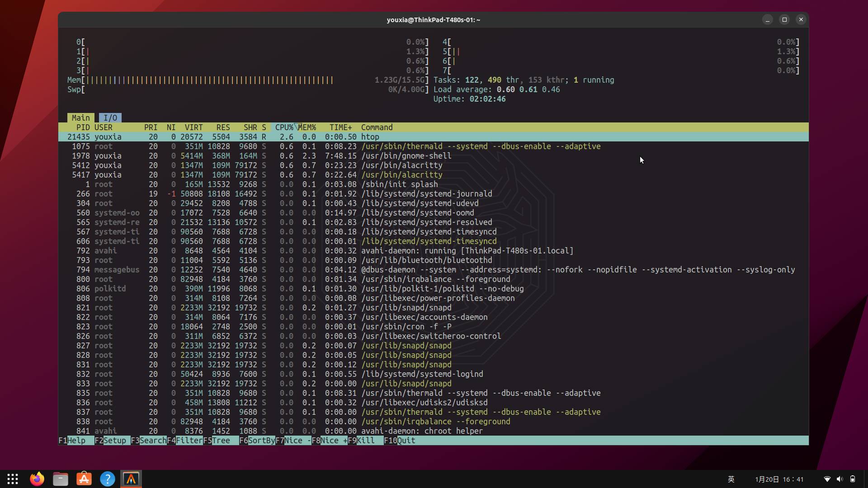Select the power-profiles-daemon process row
This screenshot has height=488, width=868.
[x=434, y=298]
